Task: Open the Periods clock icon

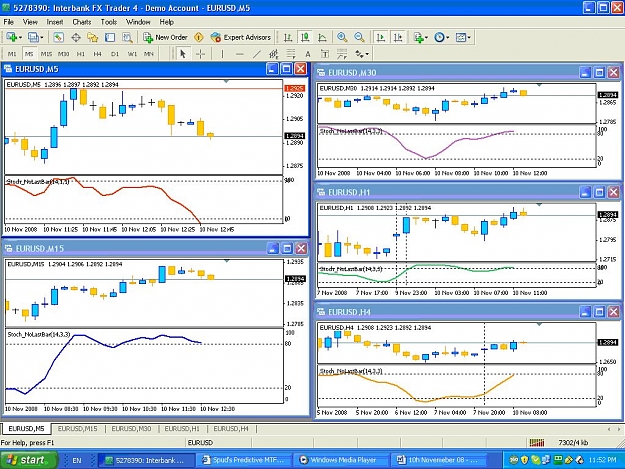Action: click(x=439, y=37)
